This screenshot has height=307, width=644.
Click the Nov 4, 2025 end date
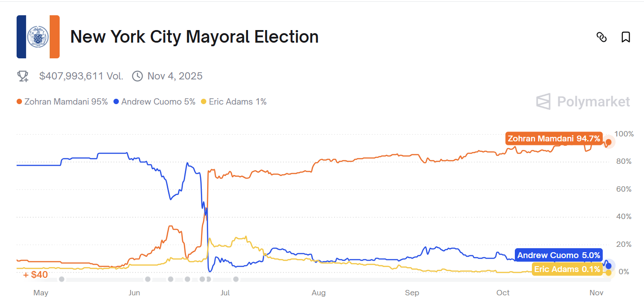click(x=175, y=76)
